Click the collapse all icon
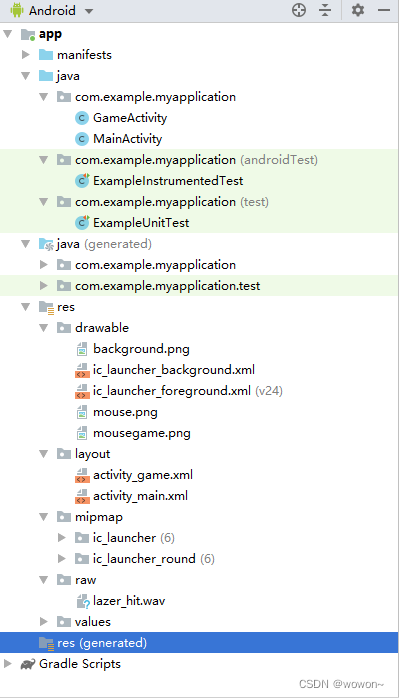 (326, 10)
